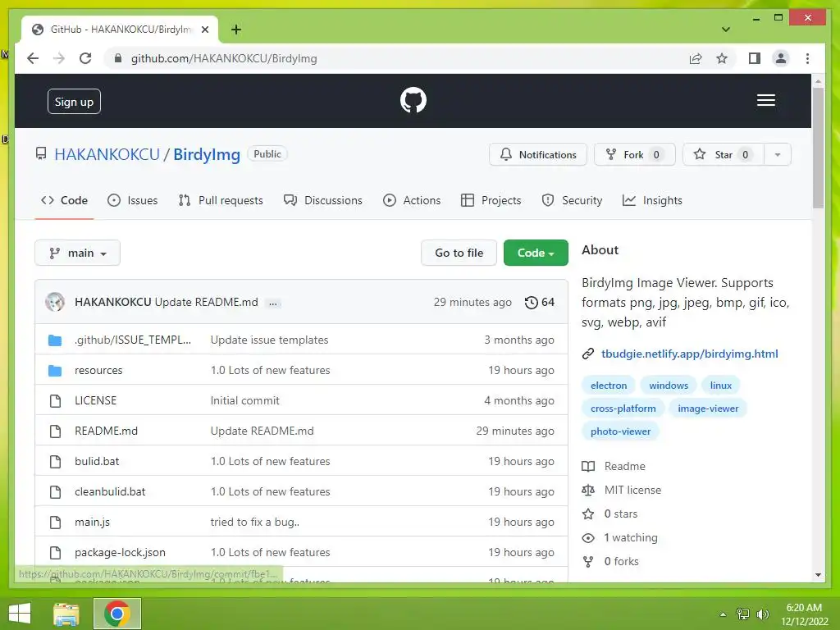
Task: Open the Chrome profile avatar
Action: pyautogui.click(x=781, y=58)
